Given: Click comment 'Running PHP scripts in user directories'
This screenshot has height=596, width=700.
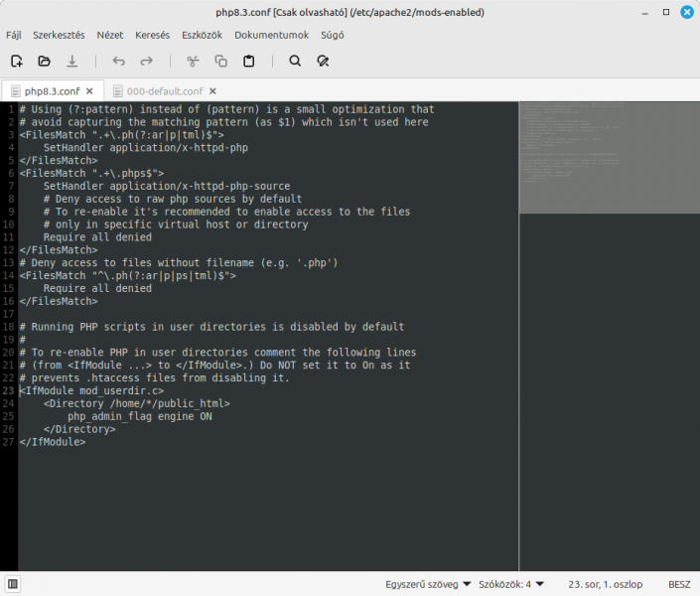Looking at the screenshot, I should click(x=211, y=327).
